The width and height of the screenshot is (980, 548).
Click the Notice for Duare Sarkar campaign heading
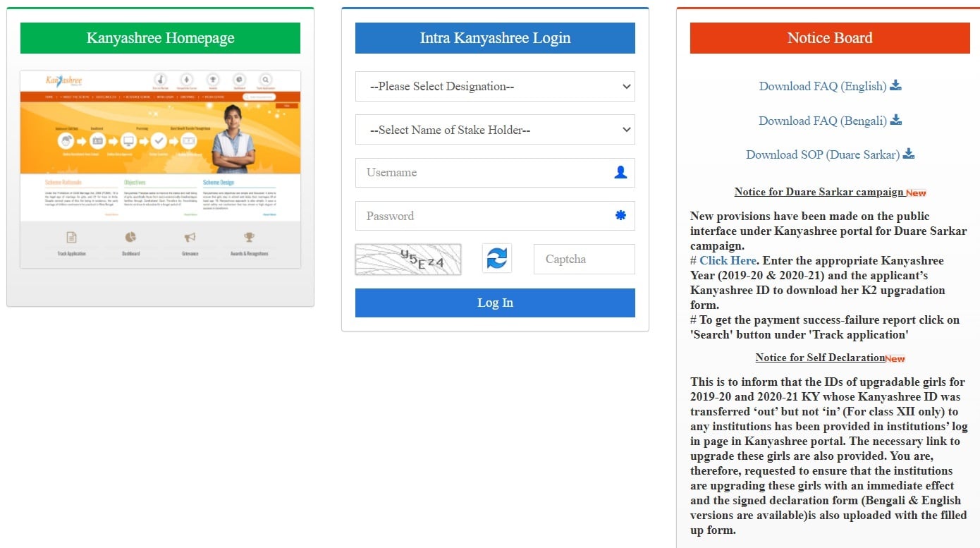click(x=819, y=192)
